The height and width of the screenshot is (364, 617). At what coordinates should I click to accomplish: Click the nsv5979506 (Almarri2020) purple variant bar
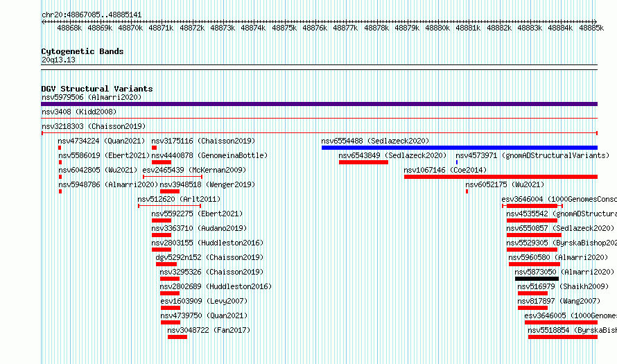319,104
